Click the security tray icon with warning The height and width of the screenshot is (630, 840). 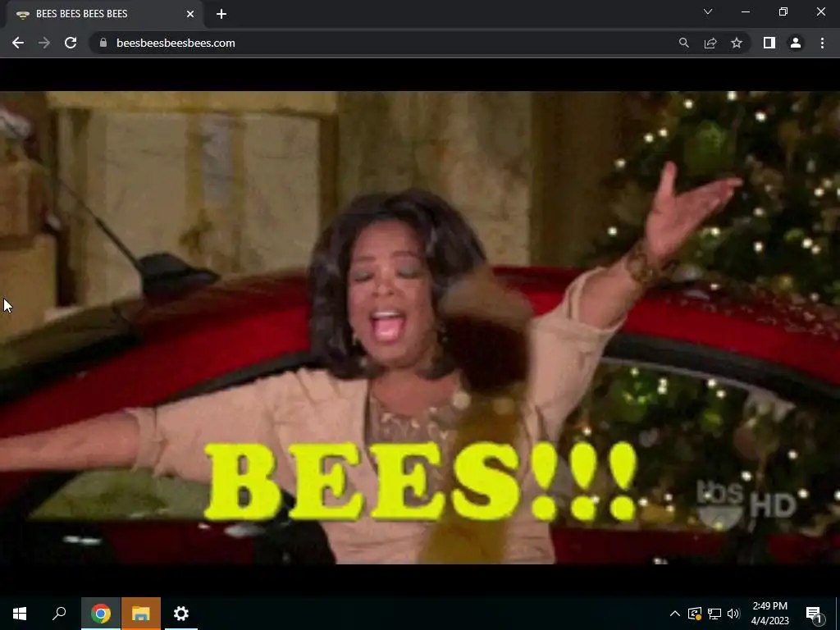point(694,614)
